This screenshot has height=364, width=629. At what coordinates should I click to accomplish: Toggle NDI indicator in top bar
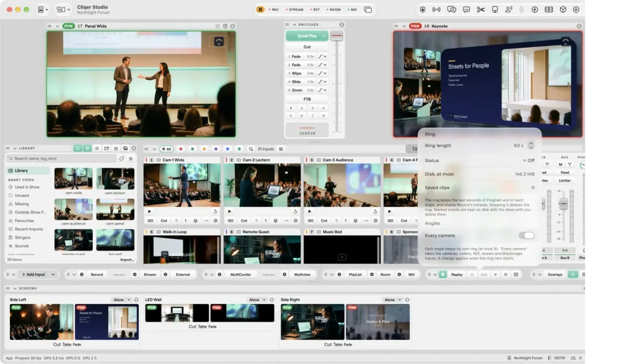tap(352, 10)
